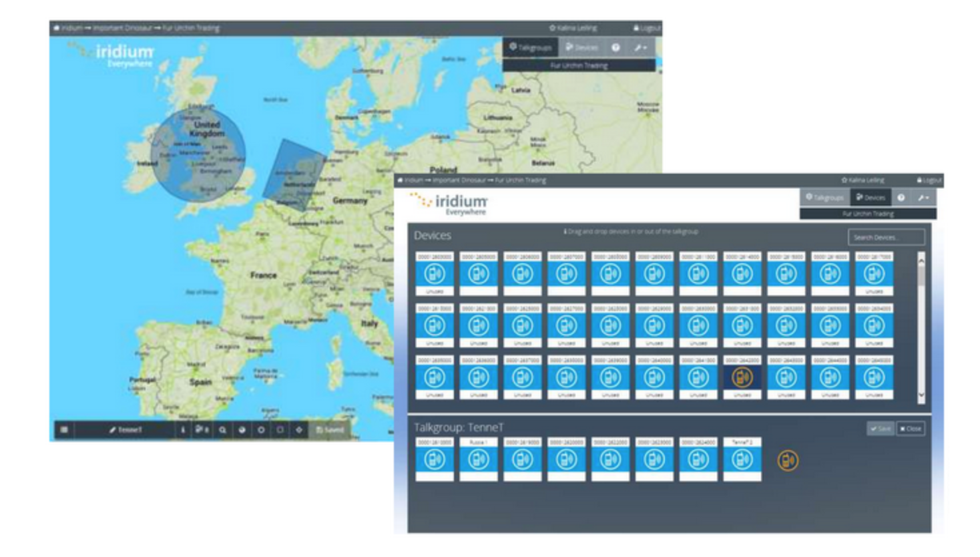Select the highlighted orange device card in Devices grid

(742, 377)
